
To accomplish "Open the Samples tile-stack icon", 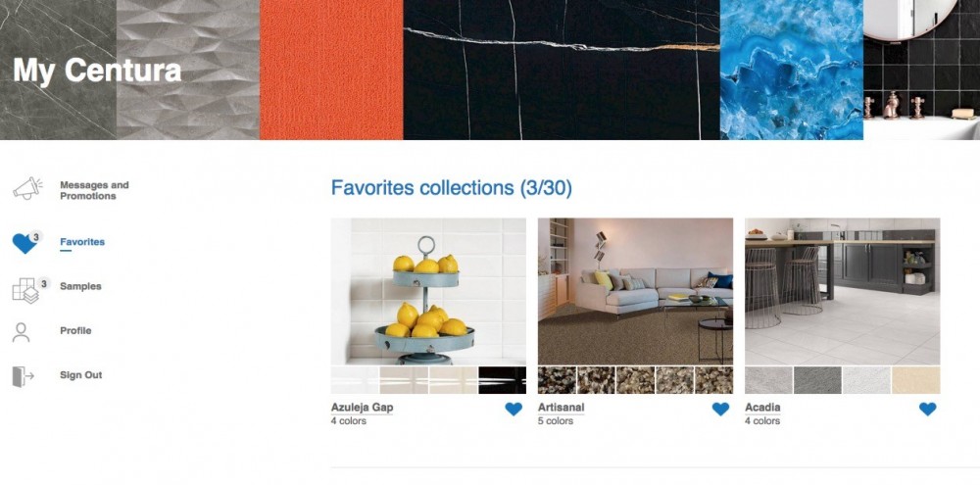I will point(25,291).
